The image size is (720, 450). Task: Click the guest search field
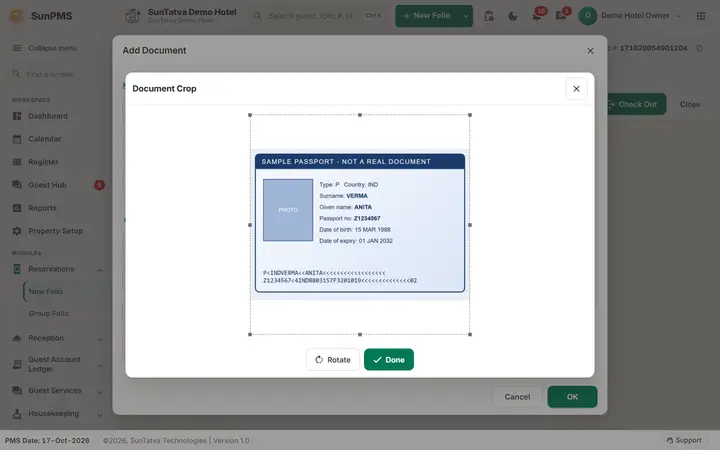318,16
